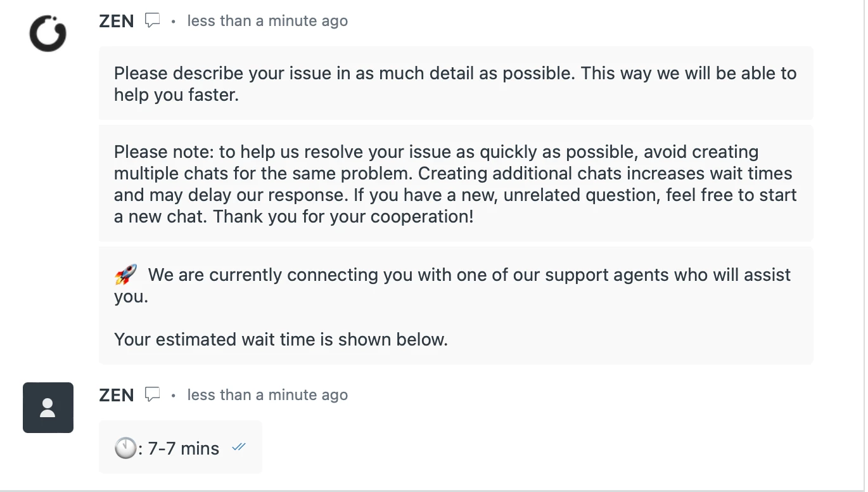Click the 'Creating additional chats increases wait times' sentence
This screenshot has height=492, width=868.
[x=605, y=173]
